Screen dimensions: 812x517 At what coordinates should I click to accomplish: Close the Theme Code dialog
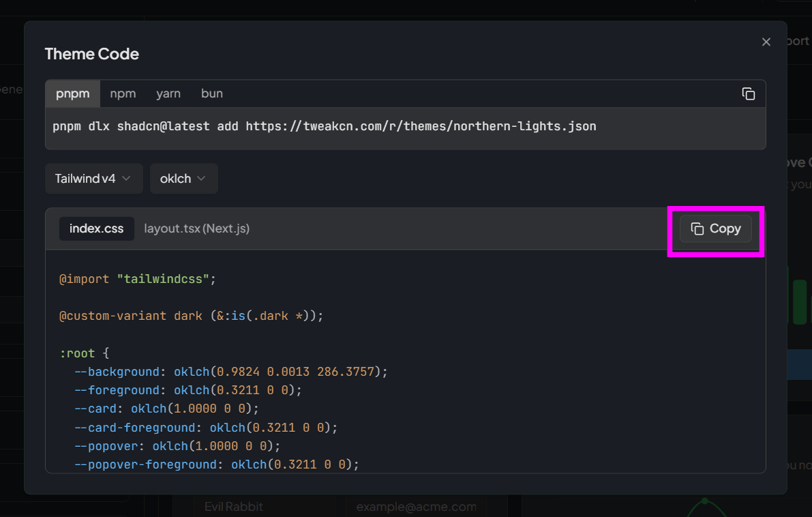click(x=766, y=42)
